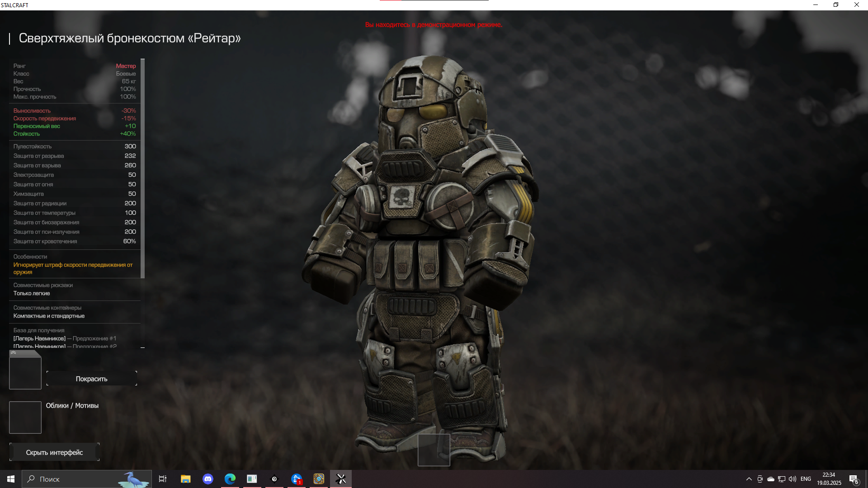The width and height of the screenshot is (868, 488).
Task: Click the Защита от огня row
Action: click(x=75, y=184)
